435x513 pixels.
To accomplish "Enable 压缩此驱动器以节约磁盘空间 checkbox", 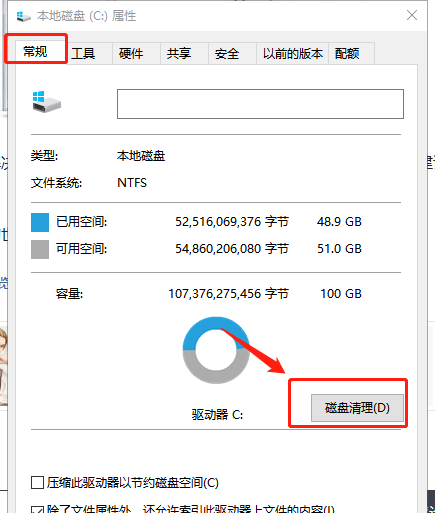I will coord(37,482).
